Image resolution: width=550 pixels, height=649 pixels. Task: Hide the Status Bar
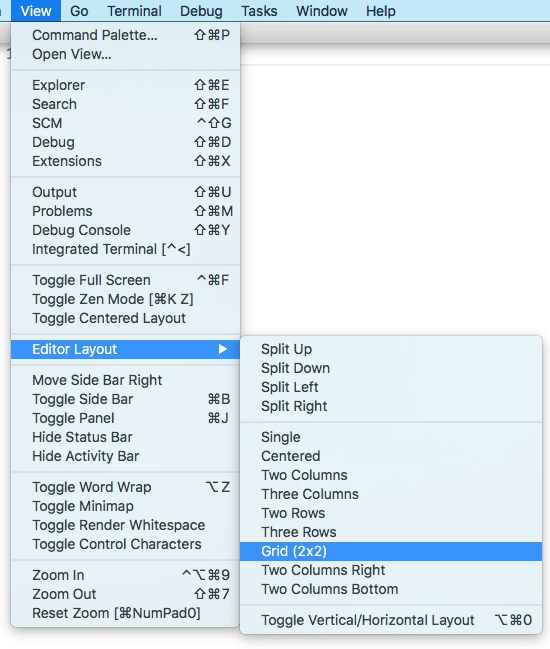pyautogui.click(x=125, y=437)
